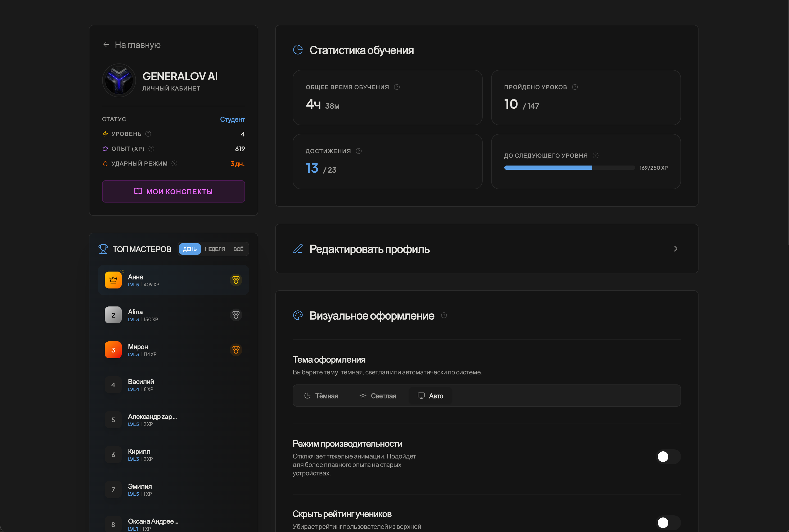Click help icon next to УДАРНЫЙ РЕЖИМ

click(x=174, y=163)
